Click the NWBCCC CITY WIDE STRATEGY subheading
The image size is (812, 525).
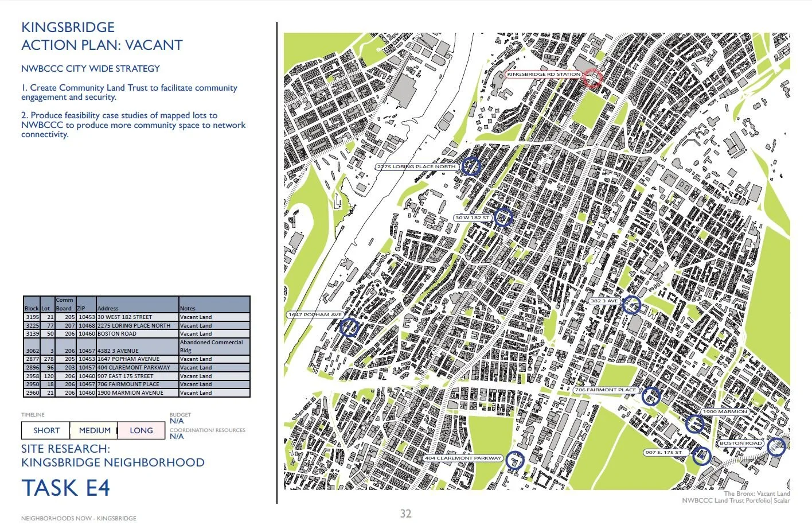coord(91,68)
